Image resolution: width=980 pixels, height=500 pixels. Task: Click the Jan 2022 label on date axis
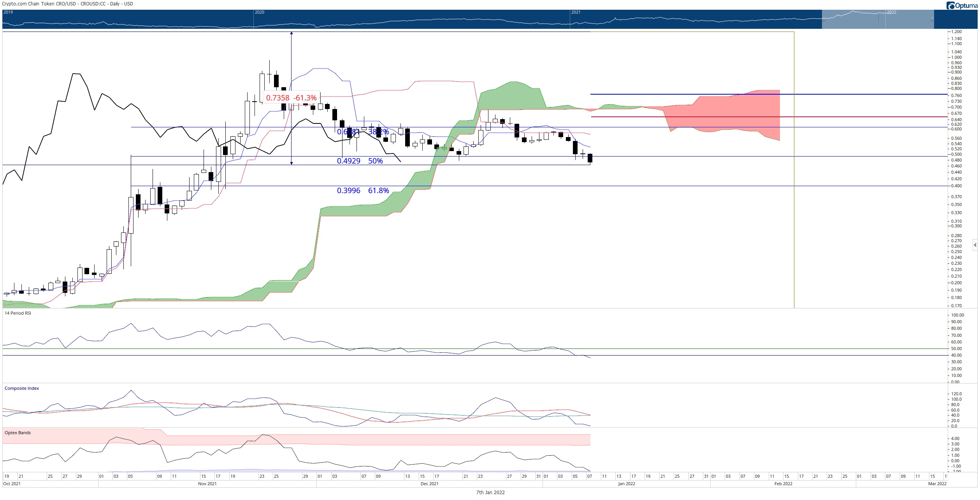point(626,484)
